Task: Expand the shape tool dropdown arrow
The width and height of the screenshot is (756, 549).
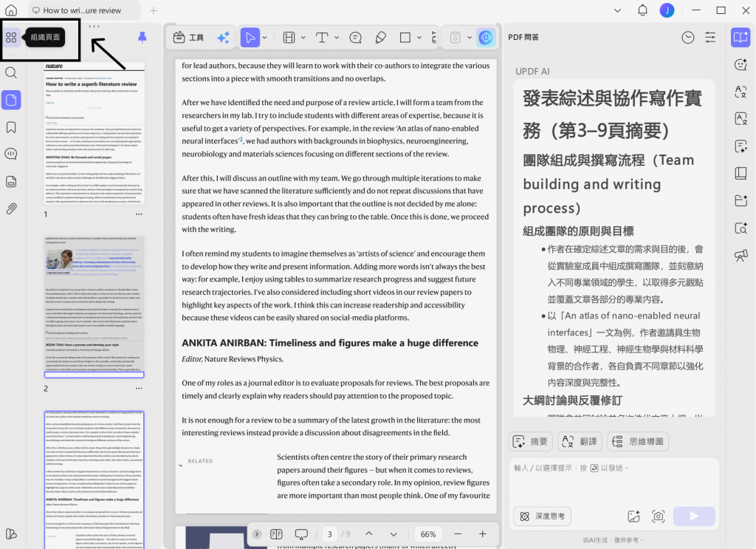Action: (x=419, y=38)
